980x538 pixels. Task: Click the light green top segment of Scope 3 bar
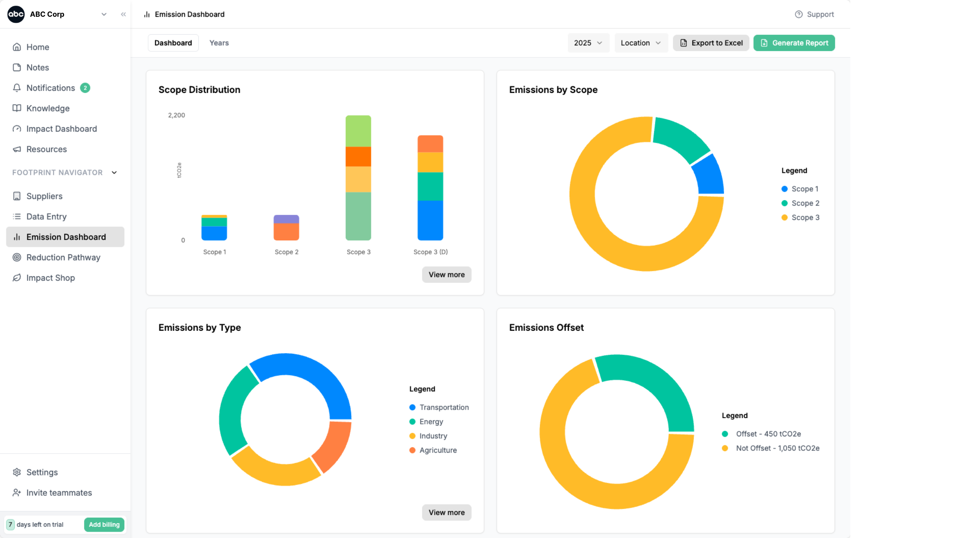click(358, 131)
